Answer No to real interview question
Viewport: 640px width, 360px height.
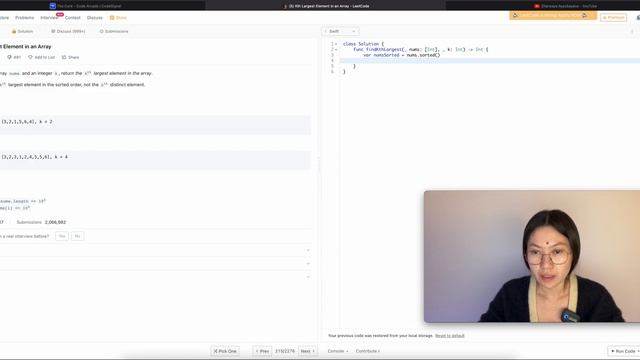[x=78, y=236]
